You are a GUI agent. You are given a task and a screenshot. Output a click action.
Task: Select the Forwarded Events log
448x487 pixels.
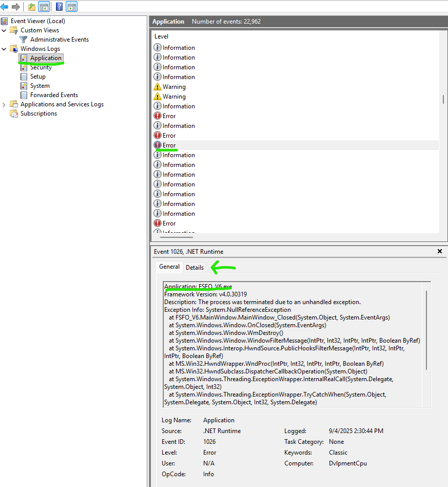coord(54,95)
